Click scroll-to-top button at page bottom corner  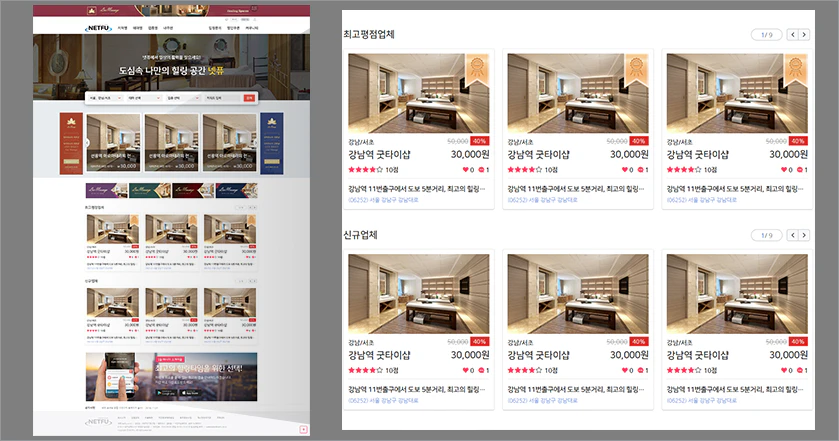click(x=303, y=428)
